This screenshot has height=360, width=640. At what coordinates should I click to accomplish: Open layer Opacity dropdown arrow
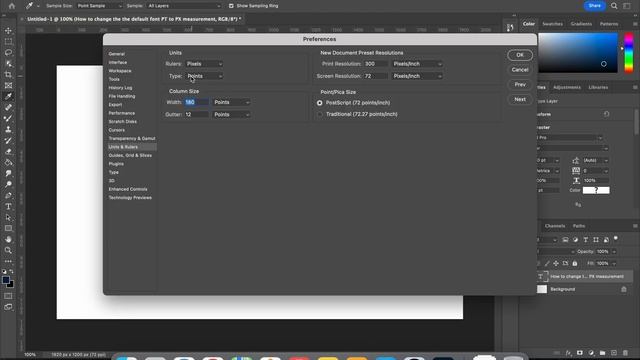click(614, 252)
